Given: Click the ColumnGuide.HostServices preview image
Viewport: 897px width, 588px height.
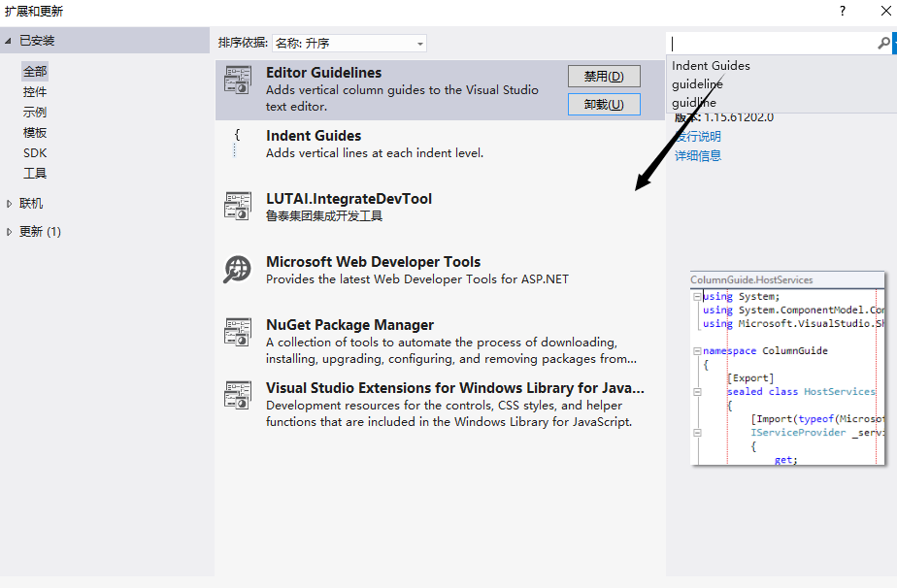Looking at the screenshot, I should [x=787, y=368].
